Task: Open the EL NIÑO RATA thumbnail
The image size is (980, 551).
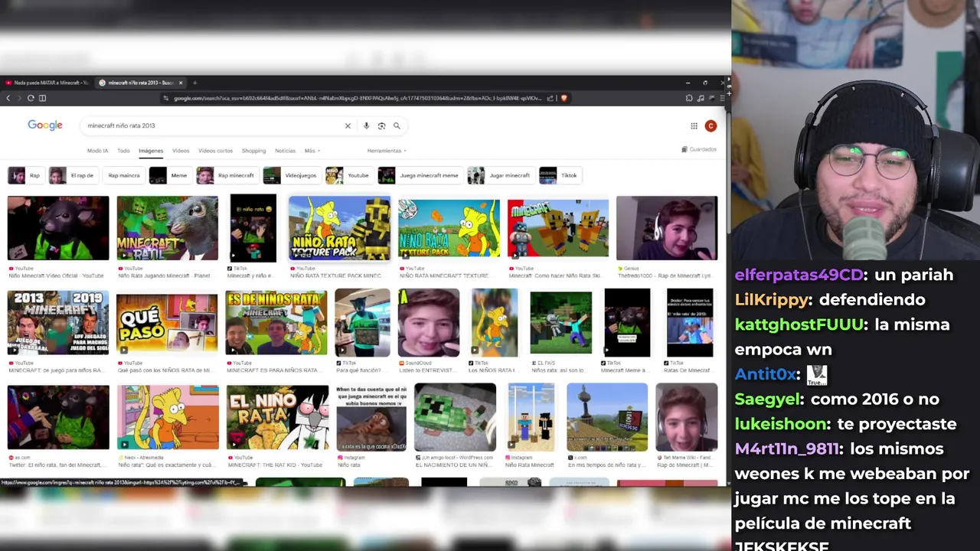Action: click(277, 417)
